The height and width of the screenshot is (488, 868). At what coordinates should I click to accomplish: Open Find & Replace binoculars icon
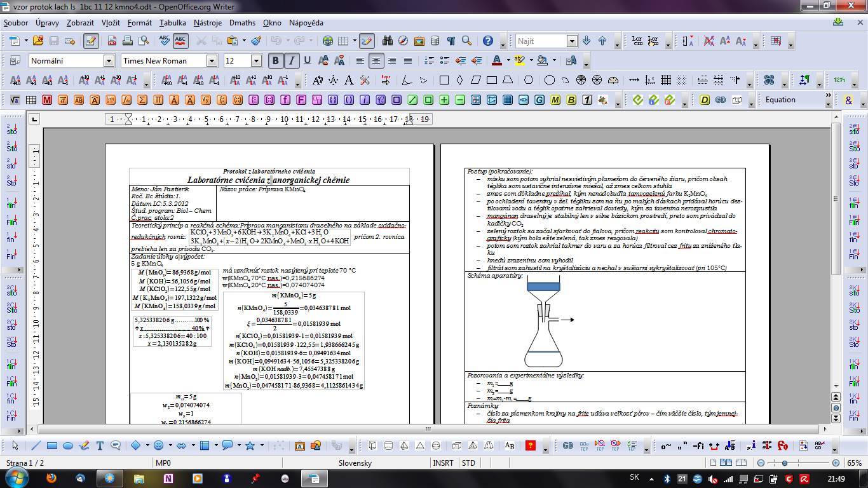tap(388, 41)
